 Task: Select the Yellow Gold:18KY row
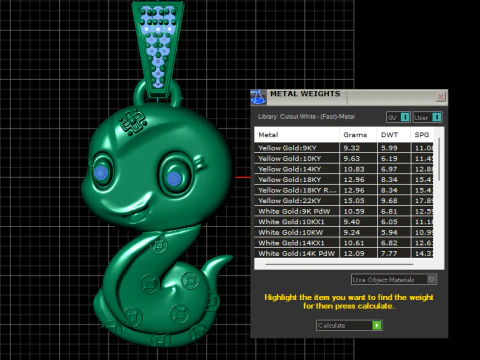344,179
